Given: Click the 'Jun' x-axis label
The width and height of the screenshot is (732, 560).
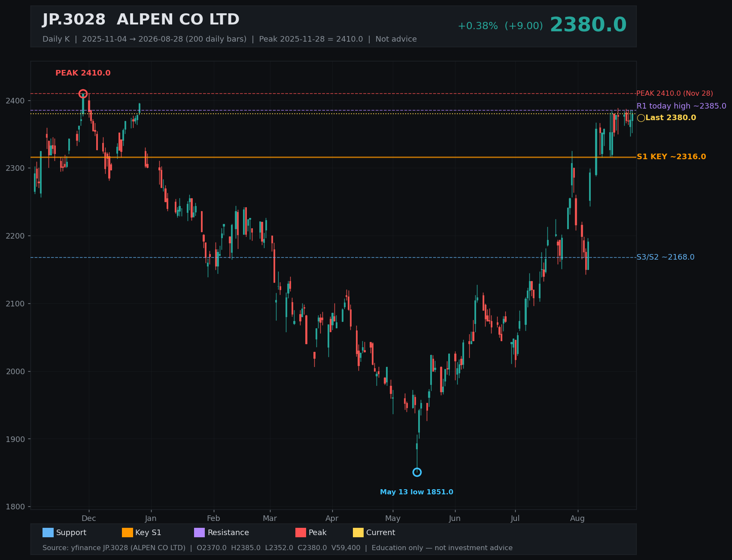Looking at the screenshot, I should coord(455,518).
